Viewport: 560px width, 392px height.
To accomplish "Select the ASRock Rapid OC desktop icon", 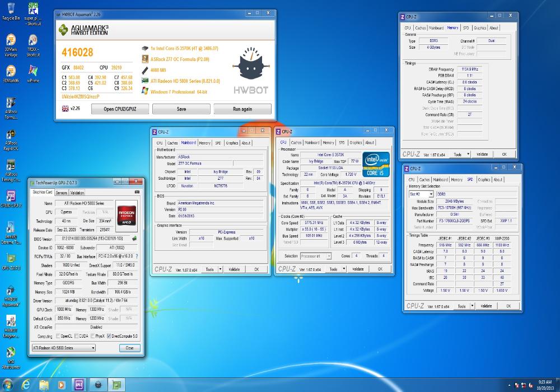I will pos(11,140).
